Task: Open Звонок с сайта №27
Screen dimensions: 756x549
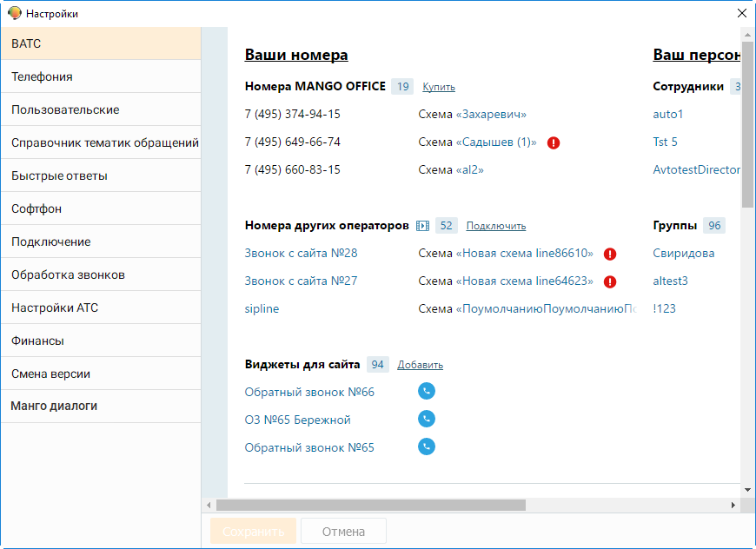Action: [301, 281]
